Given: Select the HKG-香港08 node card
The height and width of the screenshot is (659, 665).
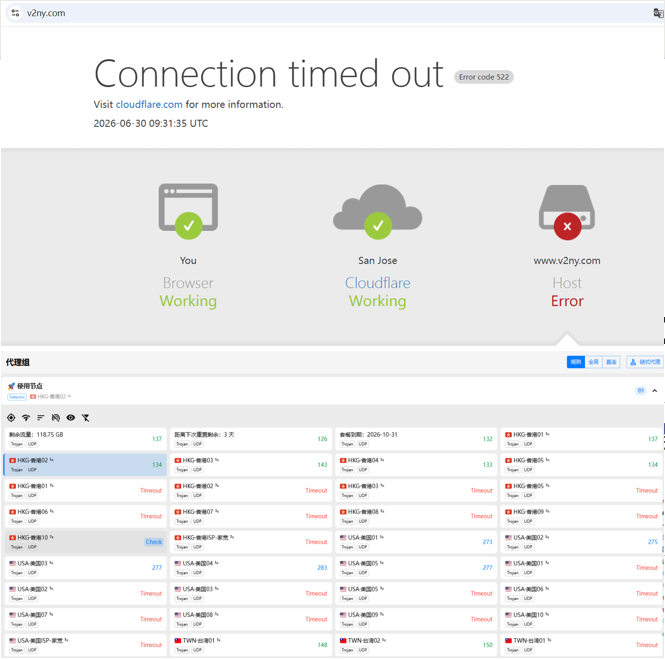Looking at the screenshot, I should (x=416, y=516).
